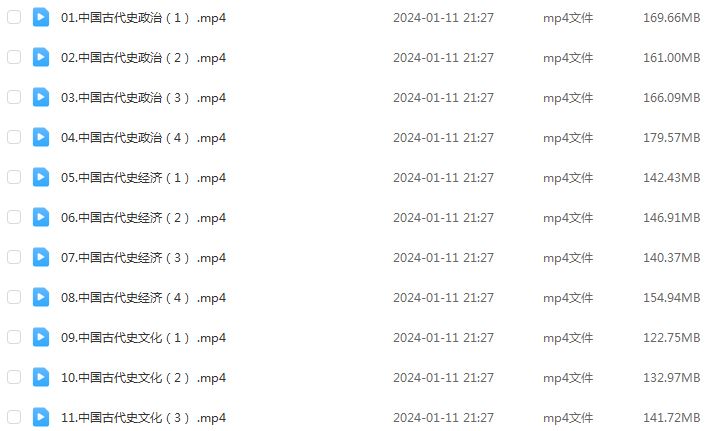
Task: Click the play icon next to 03.中国古代史政治(3)
Action: pos(41,97)
